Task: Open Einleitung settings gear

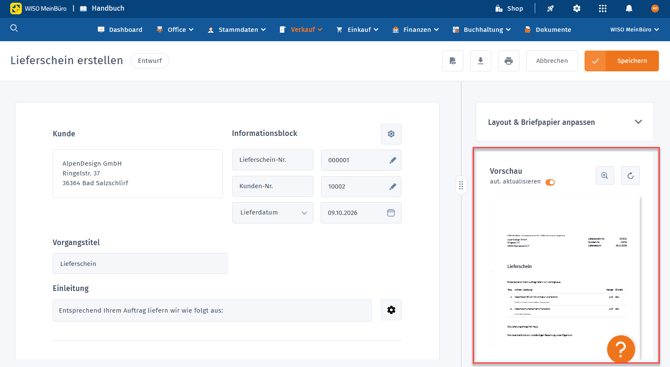Action: (x=391, y=310)
